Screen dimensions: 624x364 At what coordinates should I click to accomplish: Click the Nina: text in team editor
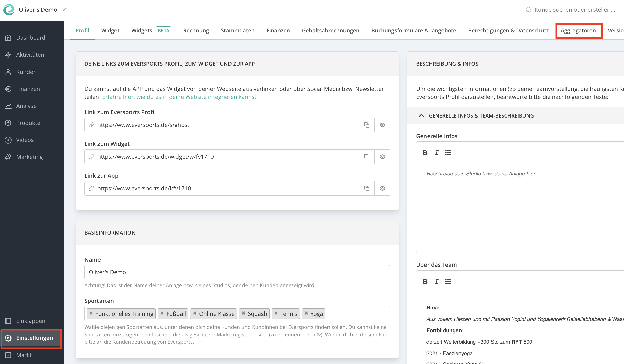coord(433,308)
